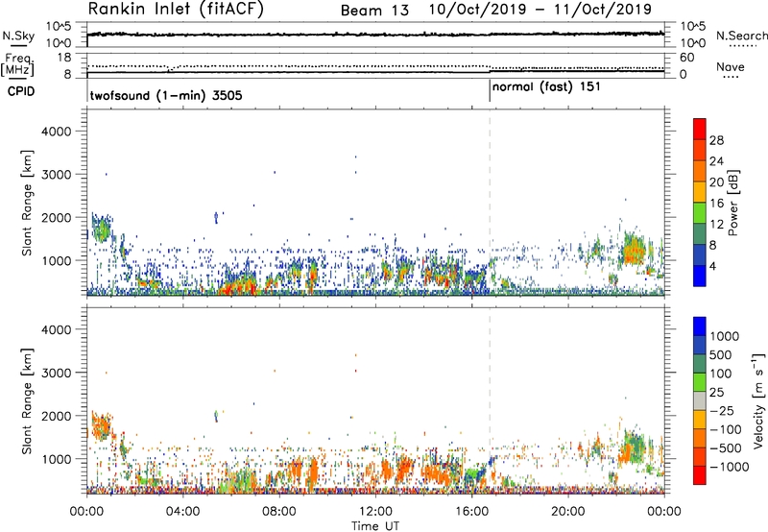This screenshot has width=768, height=532.
Task: Click the '3000' tick on the velocity panel axis
Action: click(x=56, y=373)
